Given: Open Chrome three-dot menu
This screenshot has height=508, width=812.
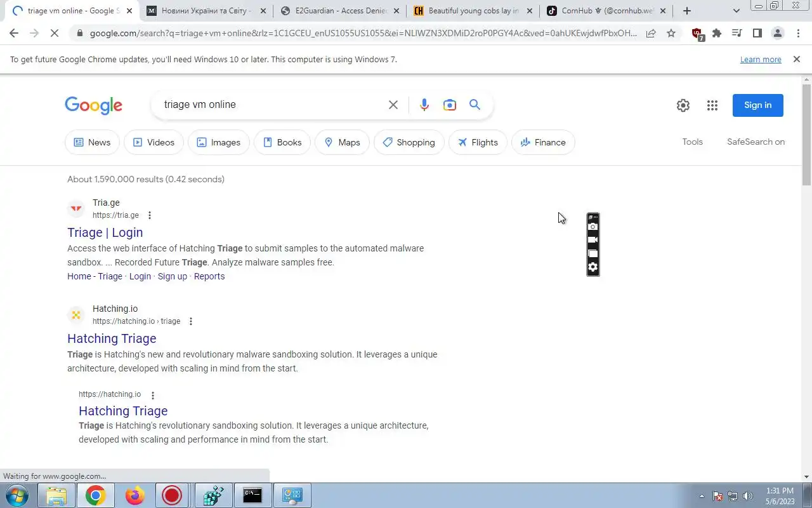Looking at the screenshot, I should [x=797, y=34].
